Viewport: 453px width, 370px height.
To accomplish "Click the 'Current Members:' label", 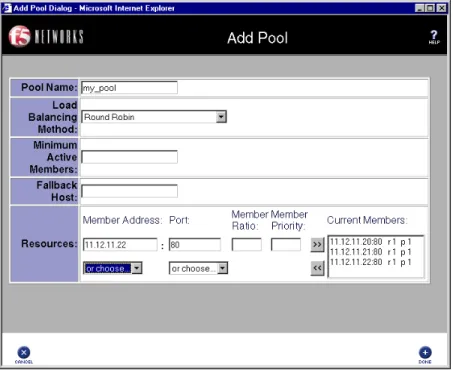I will (367, 220).
